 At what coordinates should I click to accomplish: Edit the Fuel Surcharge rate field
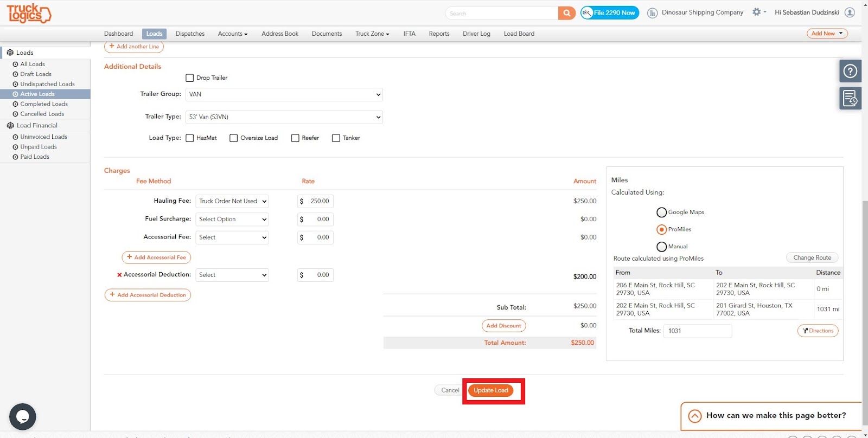(x=315, y=220)
